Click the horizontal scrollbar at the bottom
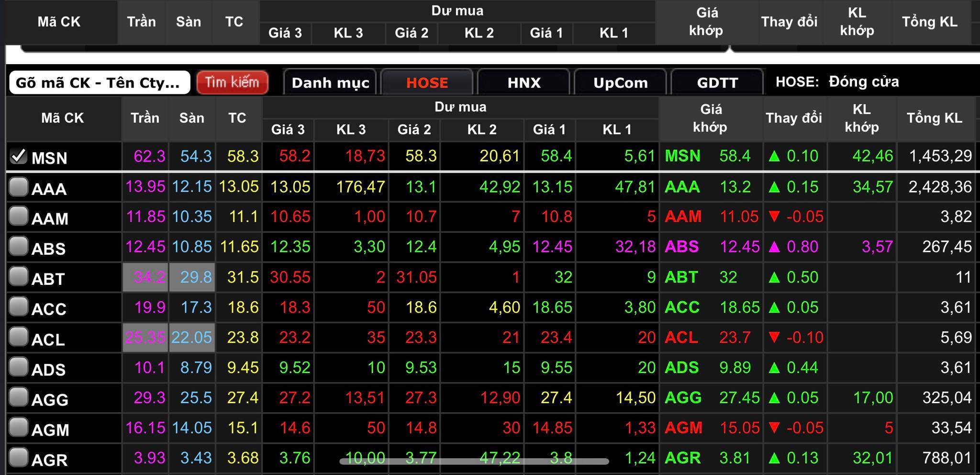The image size is (980, 475). pyautogui.click(x=474, y=462)
